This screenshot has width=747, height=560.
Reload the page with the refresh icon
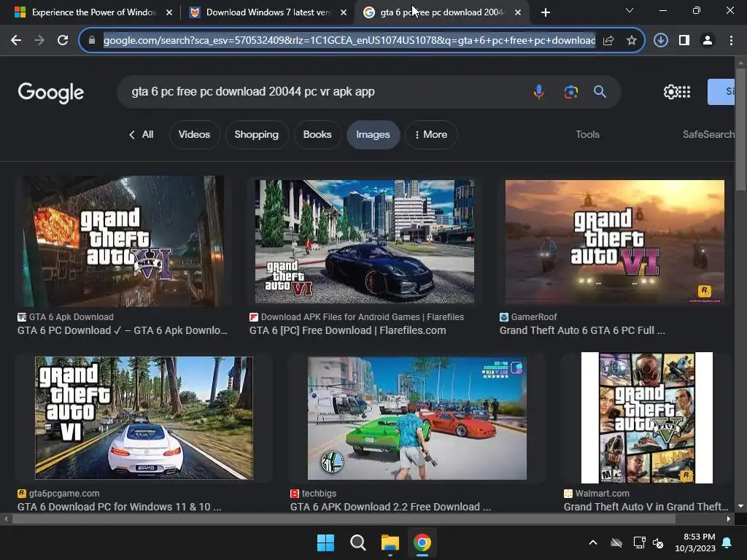click(x=63, y=41)
